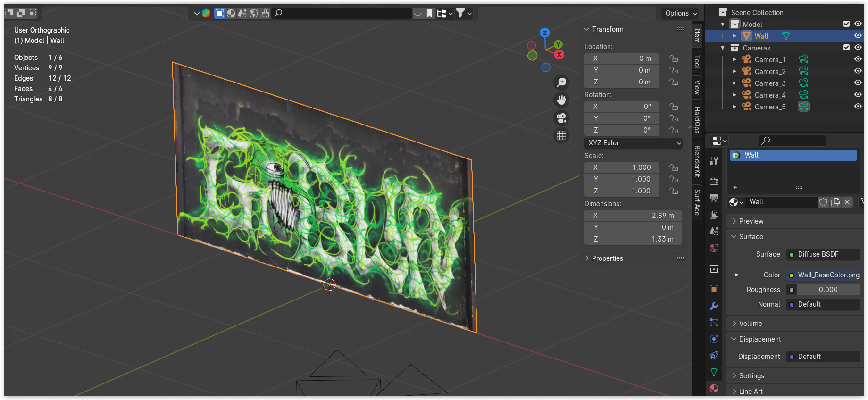Click the colorful HardOps cube icon
This screenshot has width=868, height=400.
[206, 13]
